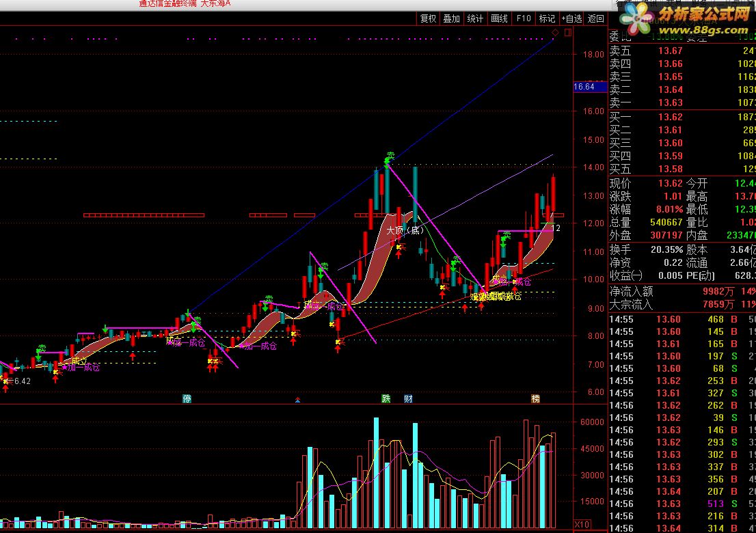Click the 流通 label
Image resolution: width=756 pixels, height=533 pixels.
coord(697,263)
